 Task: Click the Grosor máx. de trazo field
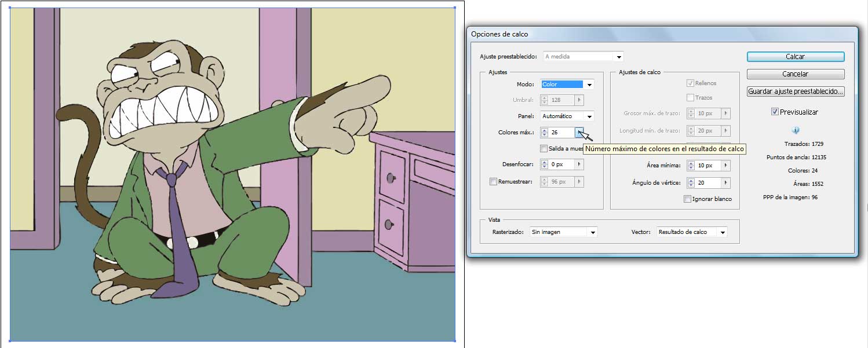click(x=709, y=114)
